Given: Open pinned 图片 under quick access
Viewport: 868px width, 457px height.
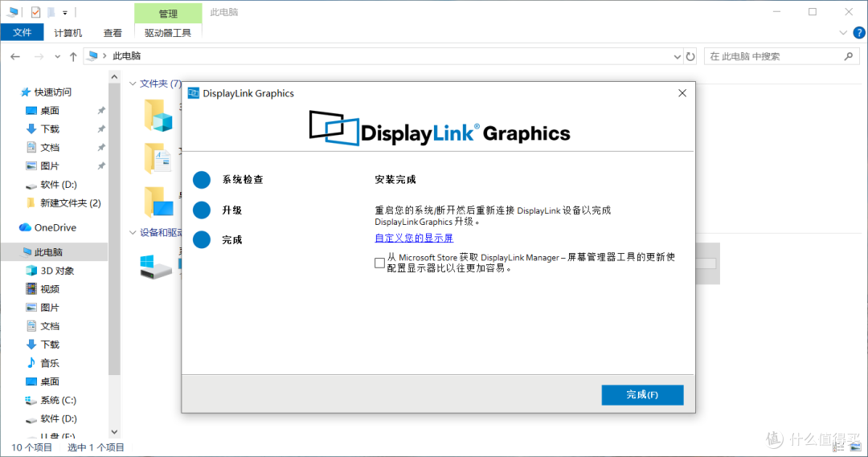Looking at the screenshot, I should pyautogui.click(x=50, y=166).
